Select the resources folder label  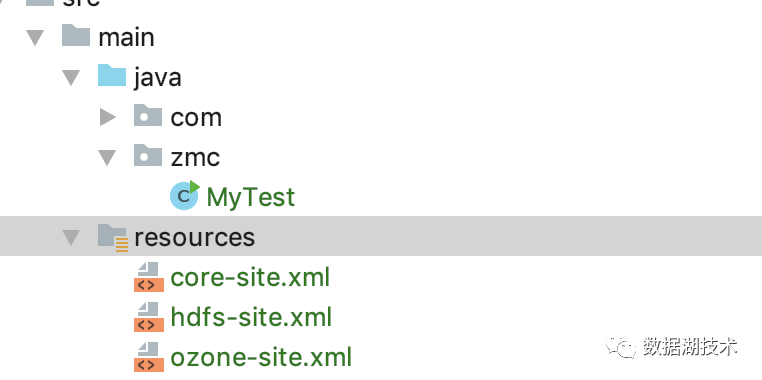[194, 237]
